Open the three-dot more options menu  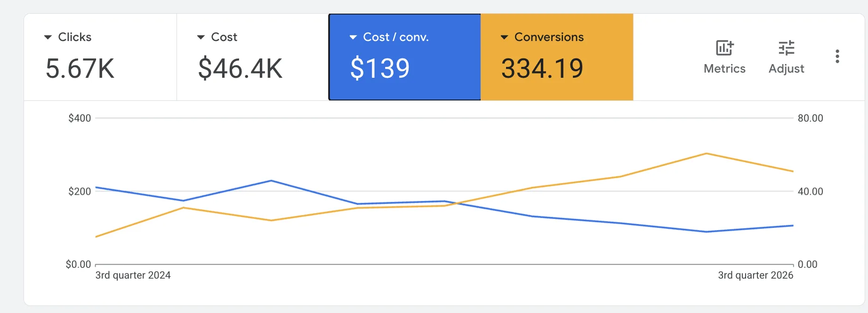pyautogui.click(x=837, y=56)
